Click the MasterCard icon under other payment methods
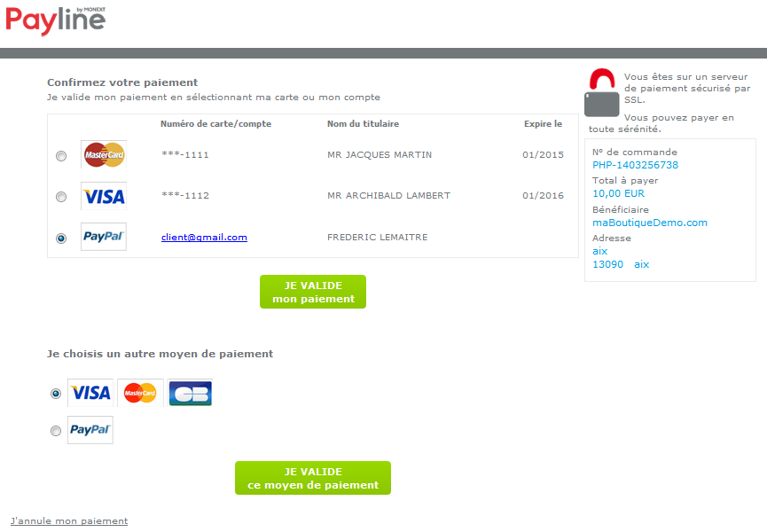Screen dimensions: 767x532 click(140, 393)
